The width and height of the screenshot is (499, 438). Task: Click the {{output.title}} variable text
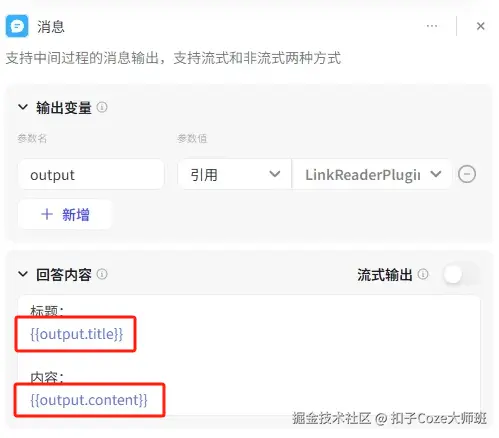click(76, 334)
